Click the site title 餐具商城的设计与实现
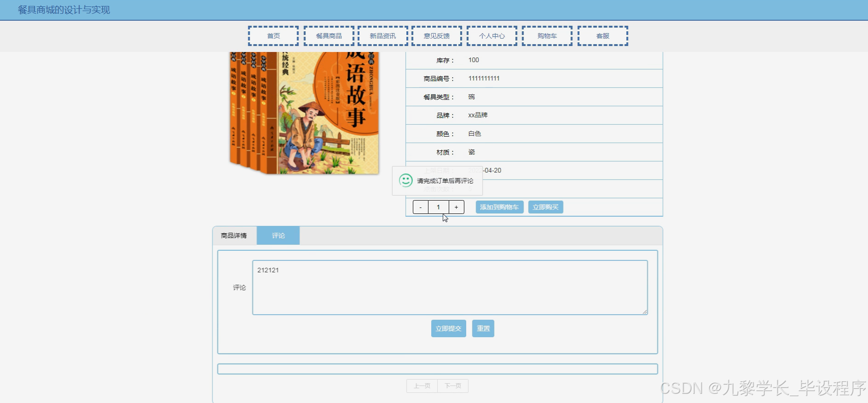 tap(64, 10)
